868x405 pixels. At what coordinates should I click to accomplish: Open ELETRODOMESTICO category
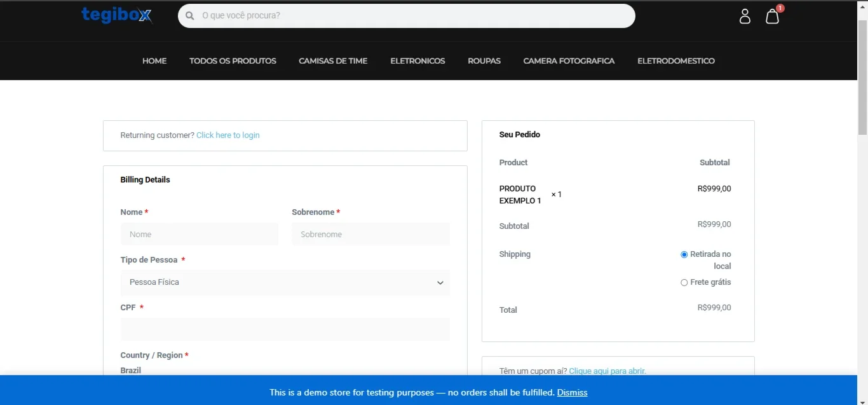tap(676, 61)
